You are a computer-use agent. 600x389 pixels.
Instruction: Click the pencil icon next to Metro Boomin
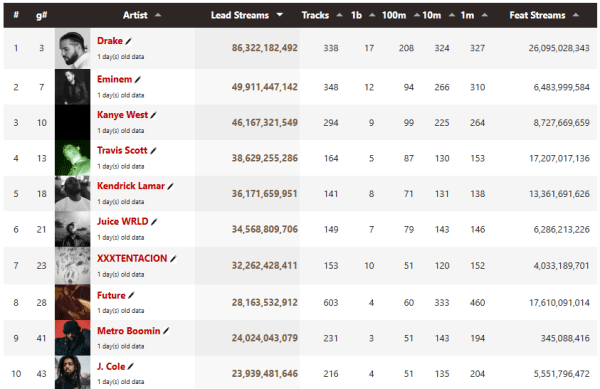[x=166, y=331]
